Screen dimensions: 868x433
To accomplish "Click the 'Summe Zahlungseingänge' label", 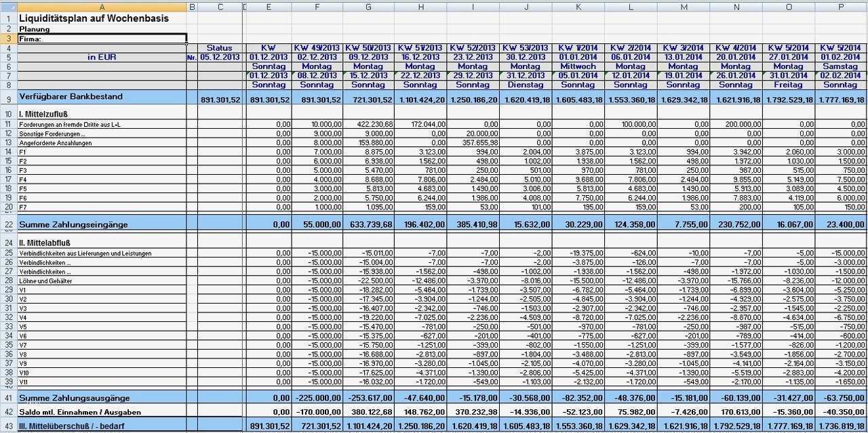I will [x=73, y=224].
